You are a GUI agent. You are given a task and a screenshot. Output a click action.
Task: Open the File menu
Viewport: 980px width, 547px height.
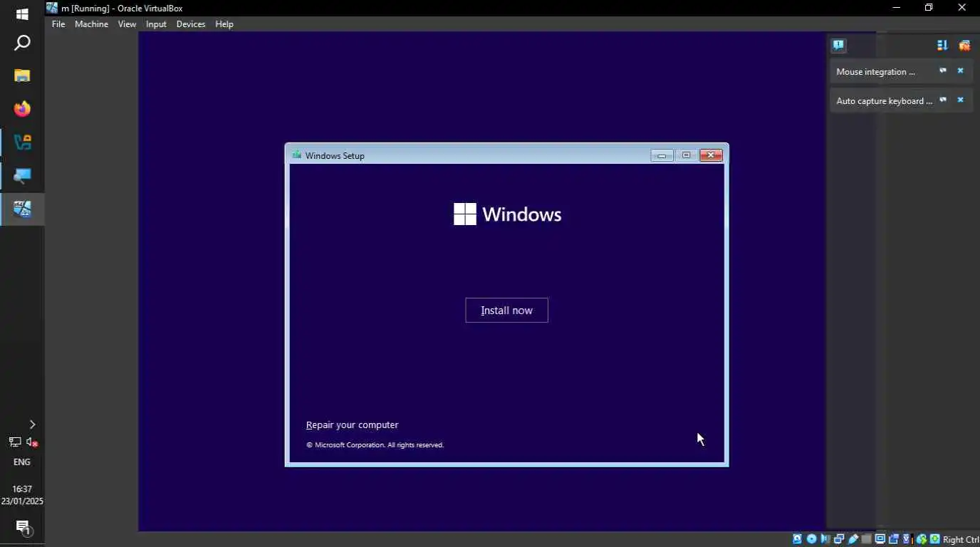tap(58, 24)
